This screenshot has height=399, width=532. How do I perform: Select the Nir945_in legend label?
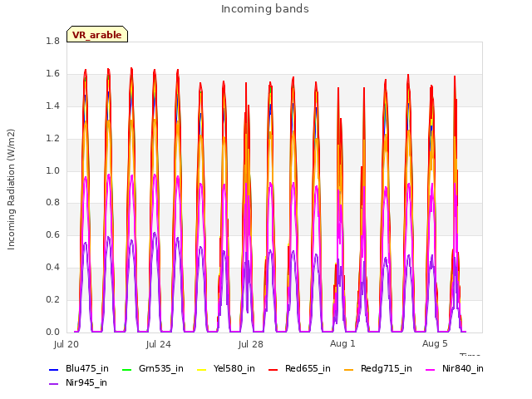pos(86,383)
